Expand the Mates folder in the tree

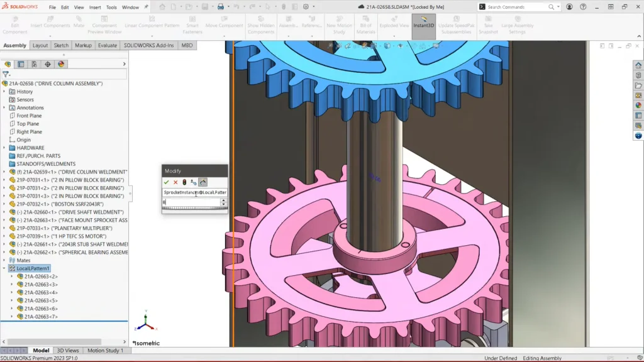coord(5,260)
